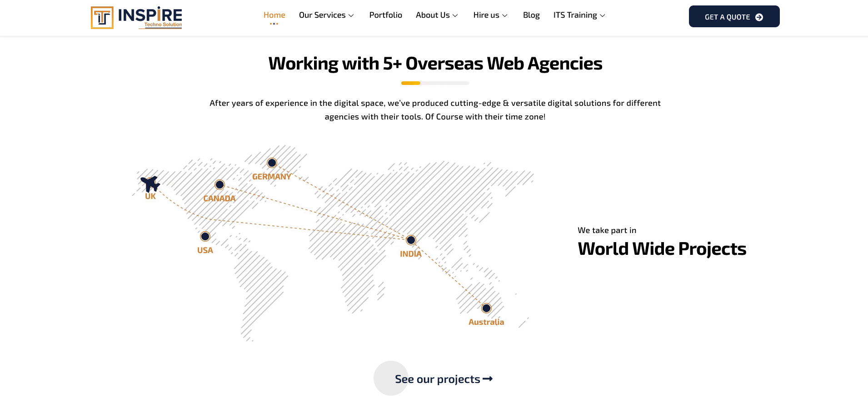This screenshot has height=407, width=868.
Task: Open the ITS Training menu label
Action: (575, 15)
